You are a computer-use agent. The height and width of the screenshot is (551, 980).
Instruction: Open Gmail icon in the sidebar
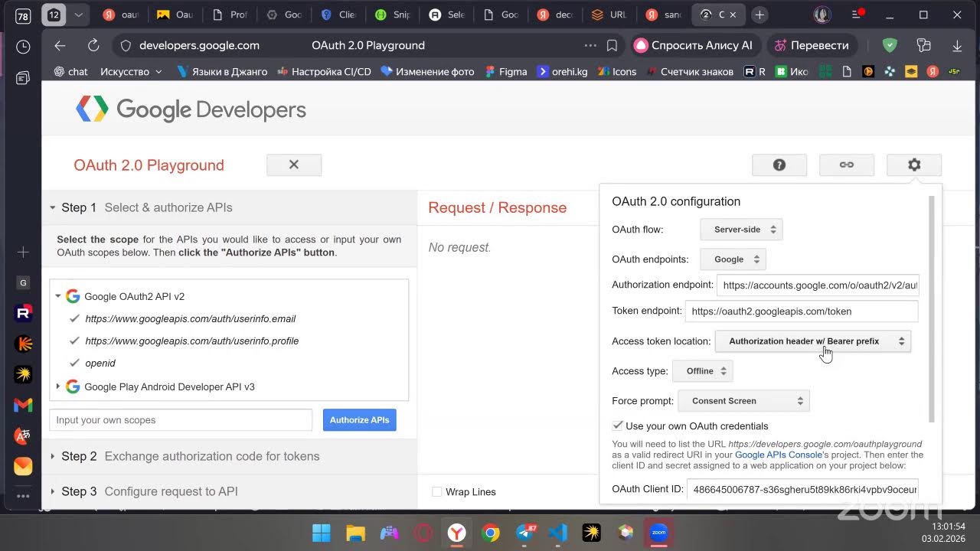click(x=23, y=405)
